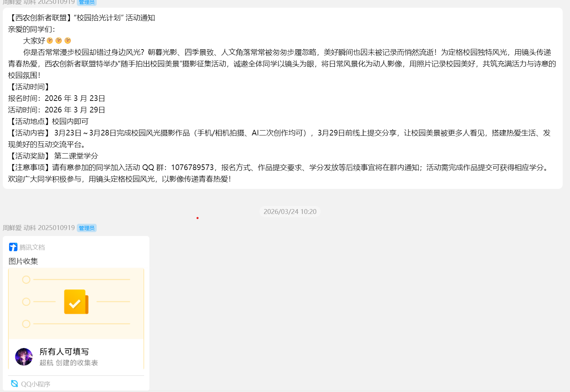Click the QQ mini program icon
The height and width of the screenshot is (392, 570).
click(x=14, y=384)
